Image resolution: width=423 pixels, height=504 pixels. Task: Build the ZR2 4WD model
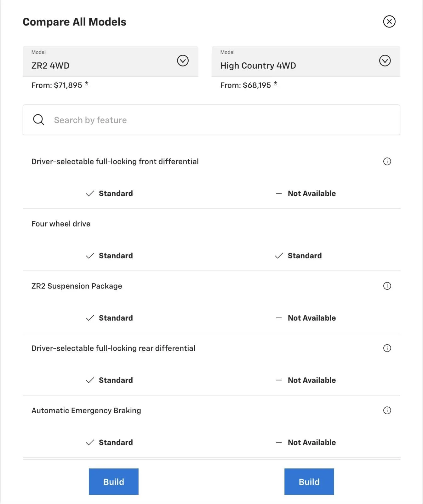[114, 482]
